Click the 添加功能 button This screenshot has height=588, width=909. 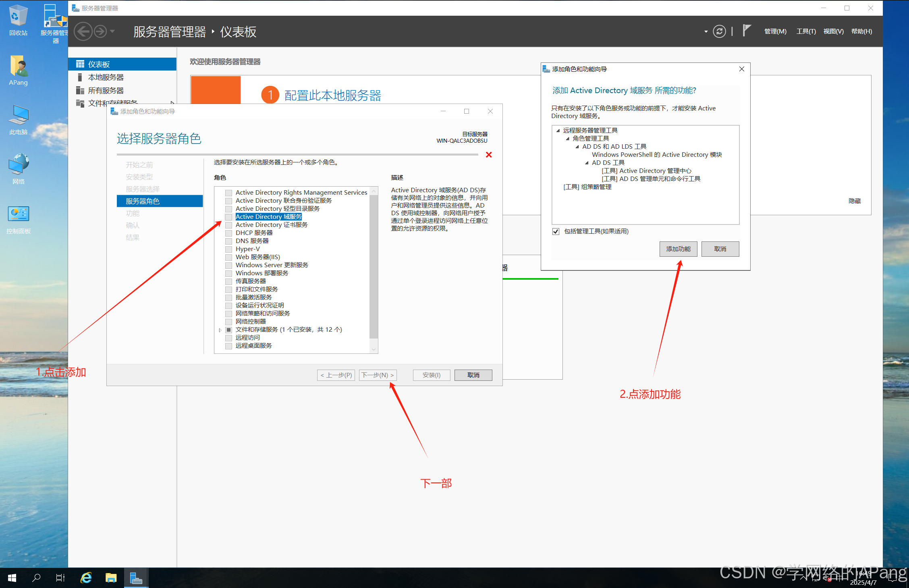click(678, 249)
